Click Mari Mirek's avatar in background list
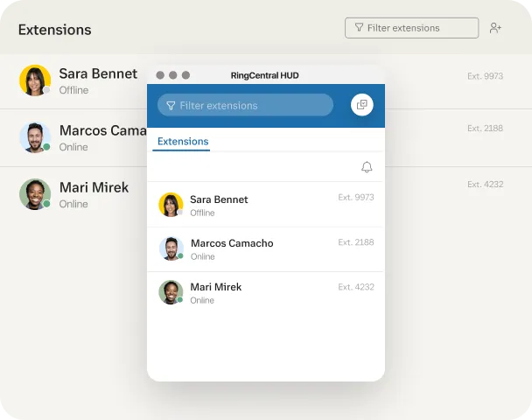532x420 pixels. (34, 194)
